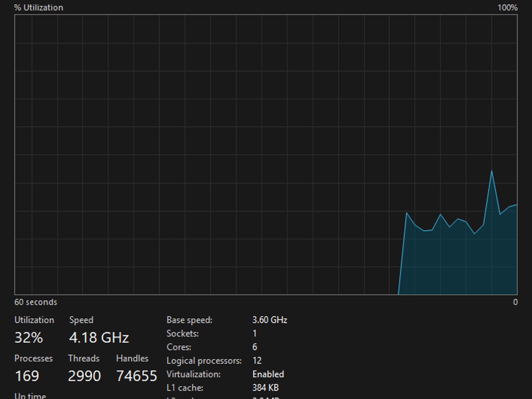532x399 pixels.
Task: Click the Logical processors label
Action: (204, 361)
